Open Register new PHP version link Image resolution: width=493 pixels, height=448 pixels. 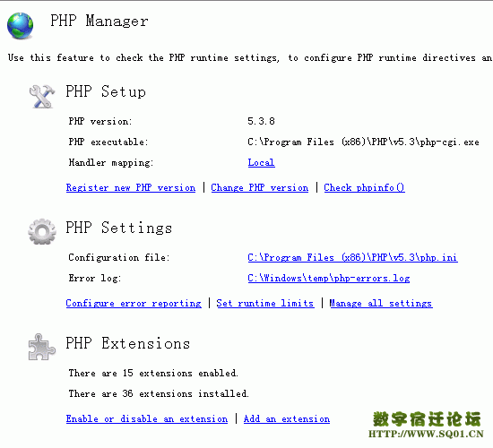[131, 187]
